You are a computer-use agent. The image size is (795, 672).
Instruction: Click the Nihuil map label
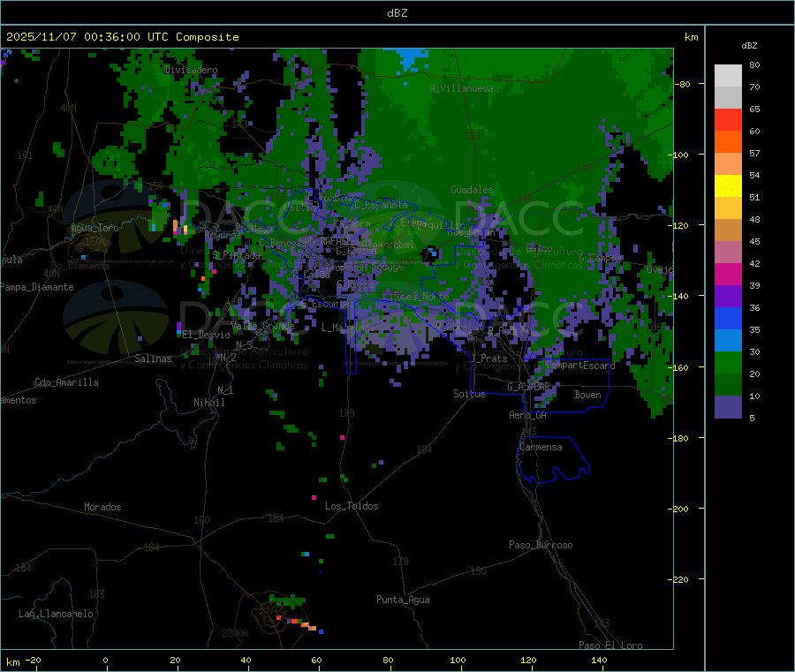click(x=208, y=403)
